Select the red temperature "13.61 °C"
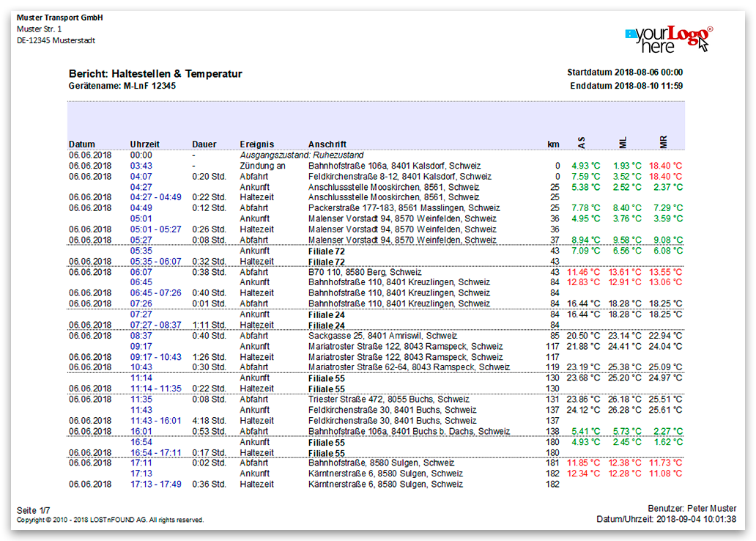This screenshot has width=756, height=541. pos(625,272)
